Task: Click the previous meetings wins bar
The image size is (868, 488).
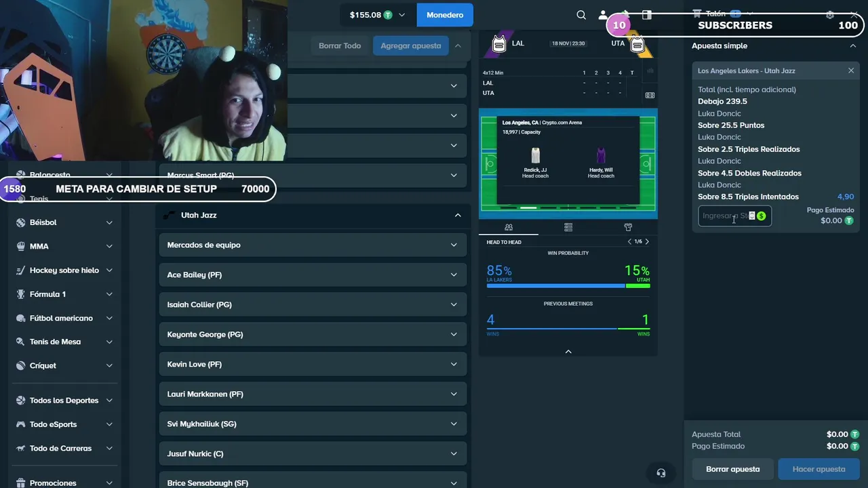Action: click(x=568, y=329)
